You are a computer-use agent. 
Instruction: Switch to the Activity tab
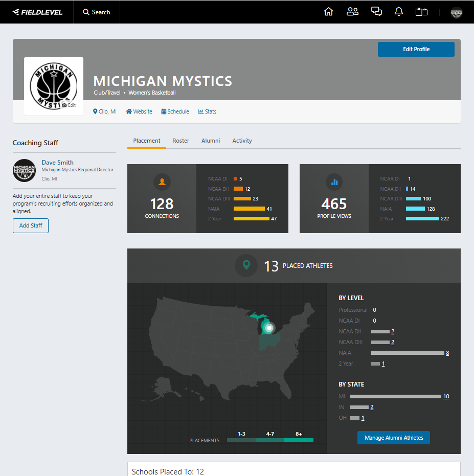pos(242,141)
